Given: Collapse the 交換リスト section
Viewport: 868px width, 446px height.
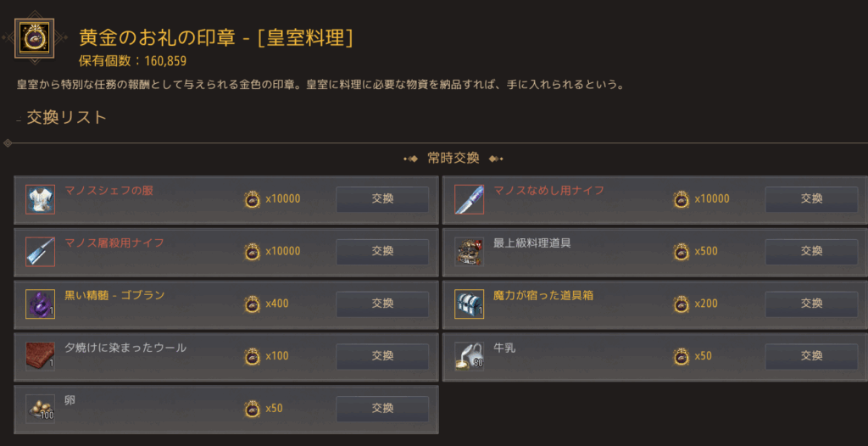Looking at the screenshot, I should (x=19, y=120).
